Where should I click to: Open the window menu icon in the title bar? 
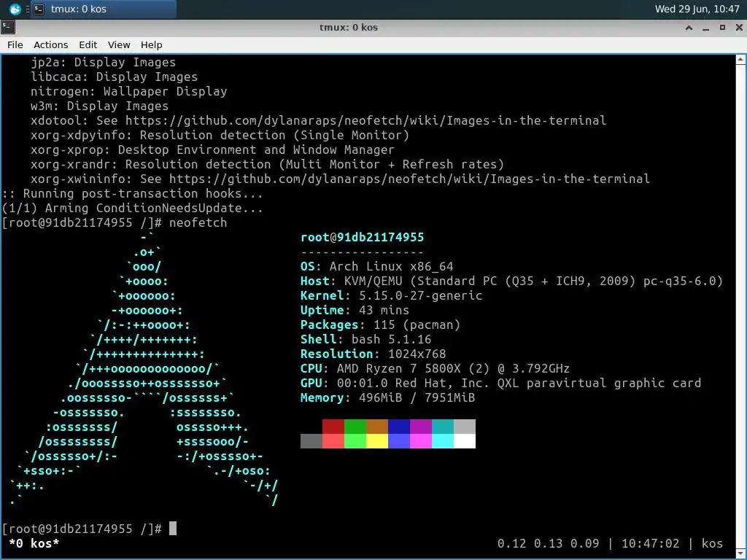click(7, 27)
